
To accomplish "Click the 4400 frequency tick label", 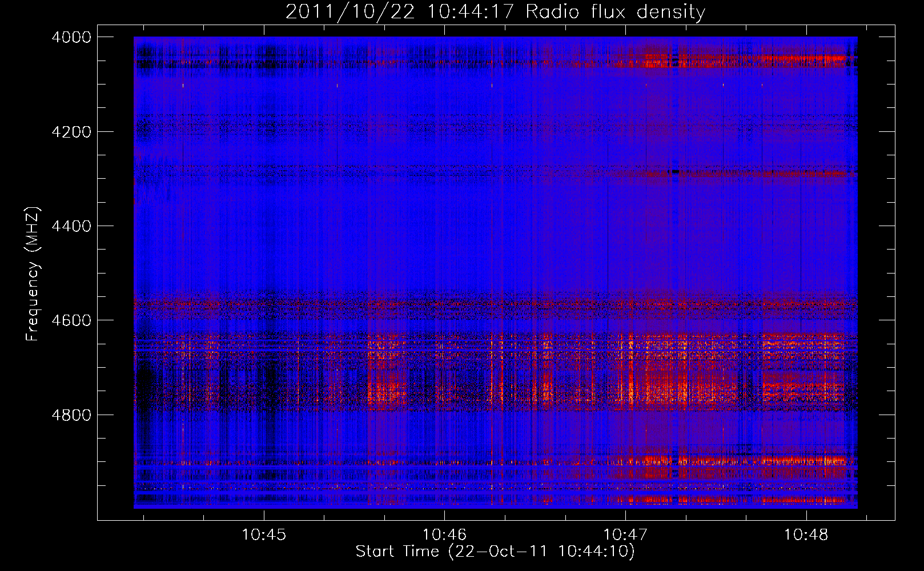I will click(x=71, y=226).
